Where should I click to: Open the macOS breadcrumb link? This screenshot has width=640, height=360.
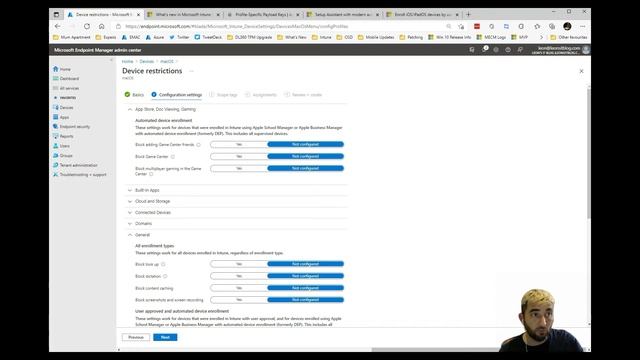(167, 61)
